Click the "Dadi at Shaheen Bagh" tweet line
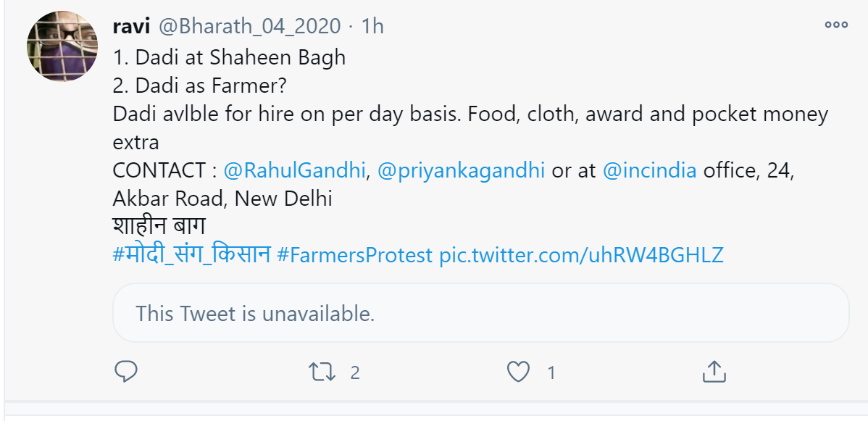868x421 pixels. [x=230, y=57]
